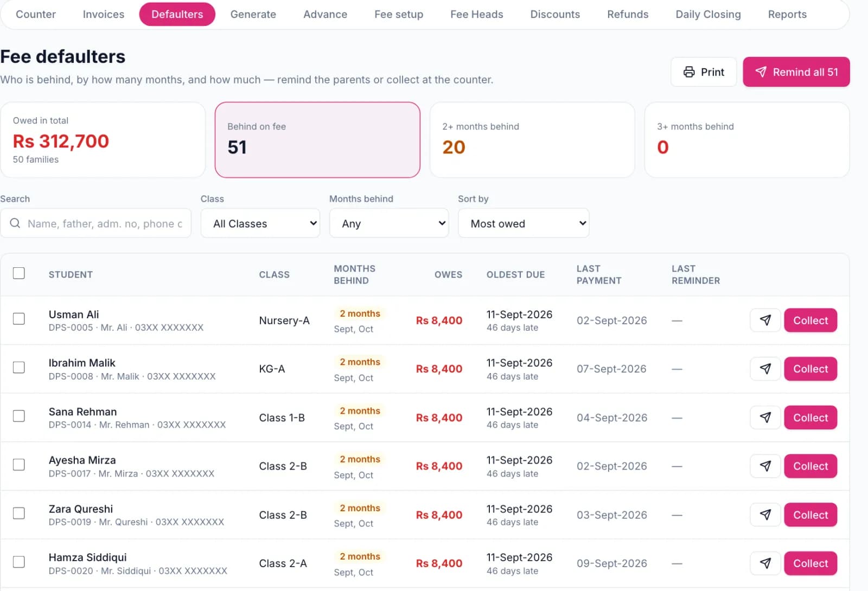
Task: Tick the select-all checkbox in table header
Action: [19, 273]
